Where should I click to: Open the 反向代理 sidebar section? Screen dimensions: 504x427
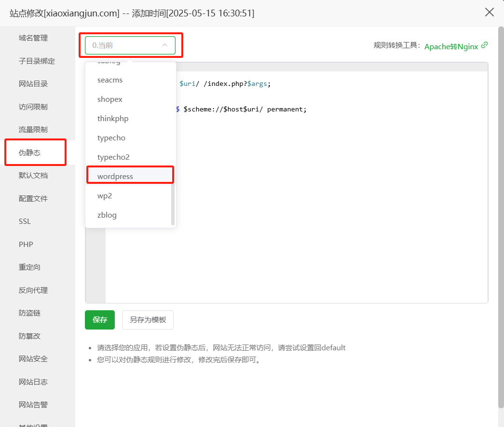click(33, 290)
